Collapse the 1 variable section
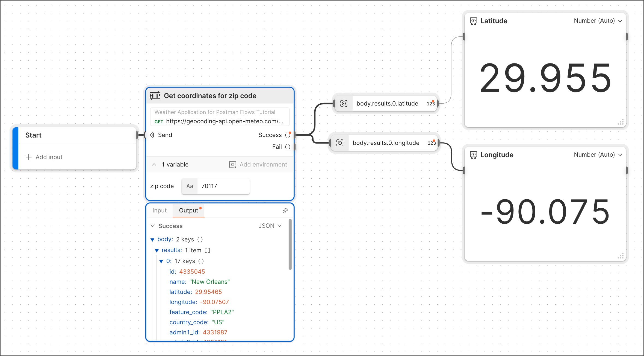The width and height of the screenshot is (644, 356). coord(154,164)
